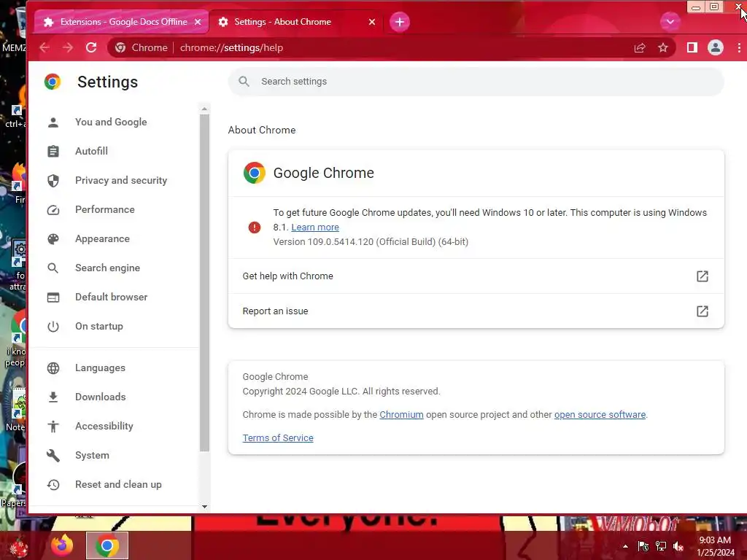747x560 pixels.
Task: Open Accessibility settings section
Action: click(104, 426)
